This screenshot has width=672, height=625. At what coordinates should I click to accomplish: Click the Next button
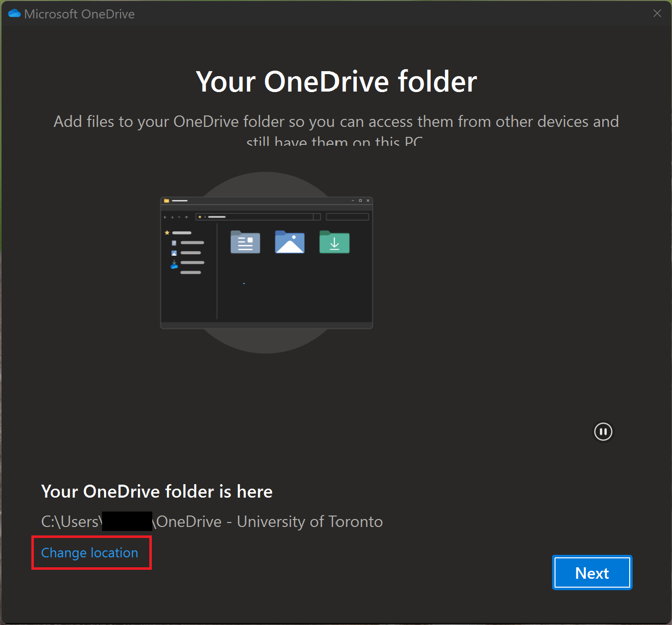[x=592, y=573]
